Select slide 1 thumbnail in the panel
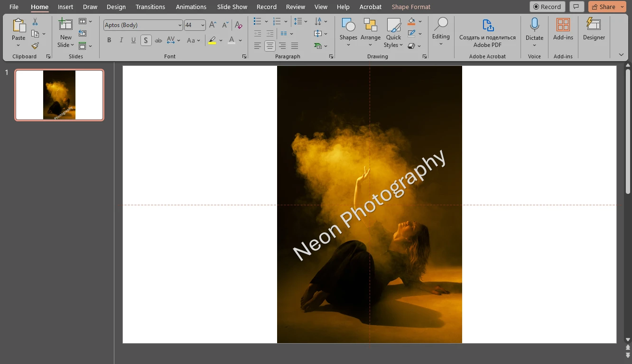This screenshot has height=364, width=632. 59,95
